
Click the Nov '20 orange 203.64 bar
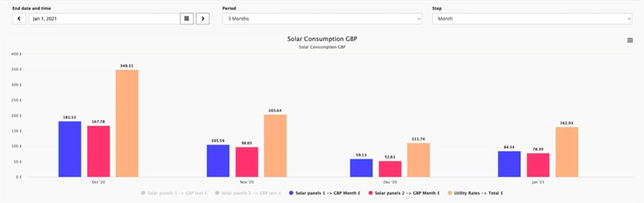(275, 146)
